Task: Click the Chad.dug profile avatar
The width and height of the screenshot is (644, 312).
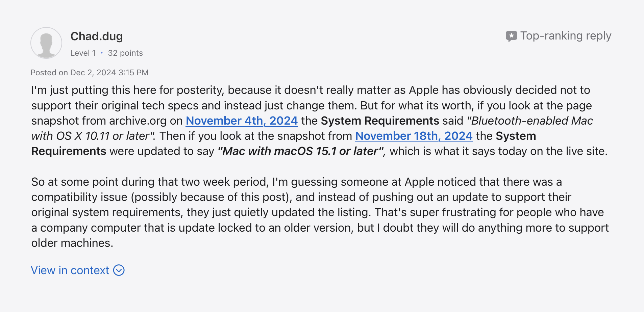Action: coord(46,43)
